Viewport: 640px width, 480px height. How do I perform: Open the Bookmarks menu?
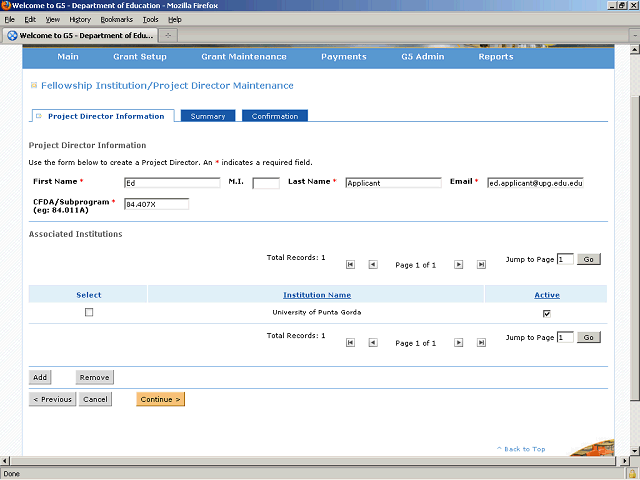[x=117, y=20]
